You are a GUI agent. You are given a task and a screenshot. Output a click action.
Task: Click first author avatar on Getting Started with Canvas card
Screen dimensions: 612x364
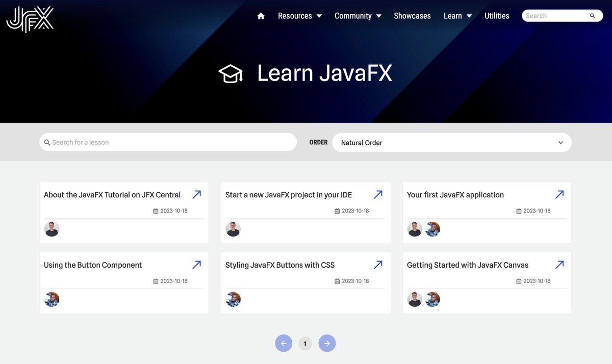[415, 300]
